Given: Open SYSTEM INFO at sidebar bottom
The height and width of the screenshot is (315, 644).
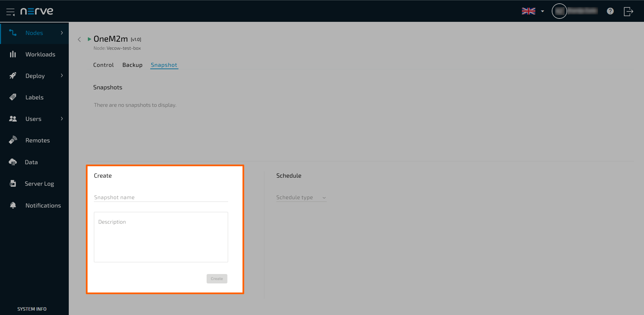Looking at the screenshot, I should (32, 309).
